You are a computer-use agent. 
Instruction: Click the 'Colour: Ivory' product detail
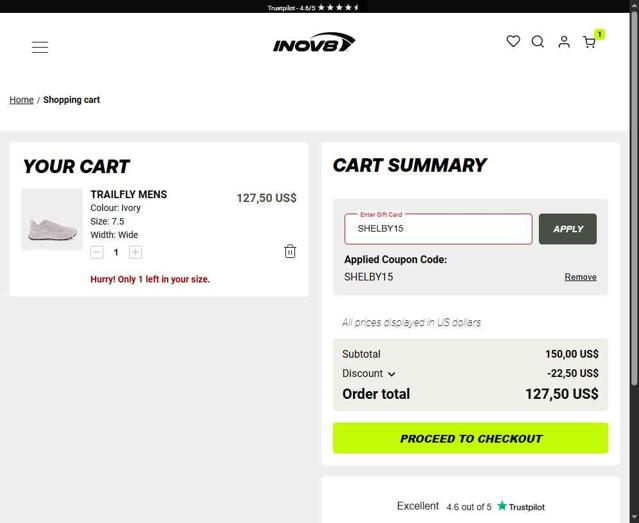(115, 208)
